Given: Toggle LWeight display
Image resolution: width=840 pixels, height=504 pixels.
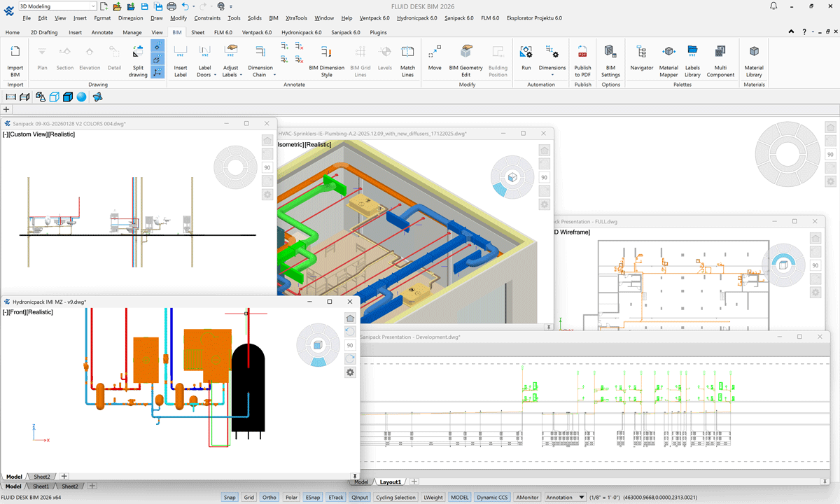Looking at the screenshot, I should click(433, 498).
